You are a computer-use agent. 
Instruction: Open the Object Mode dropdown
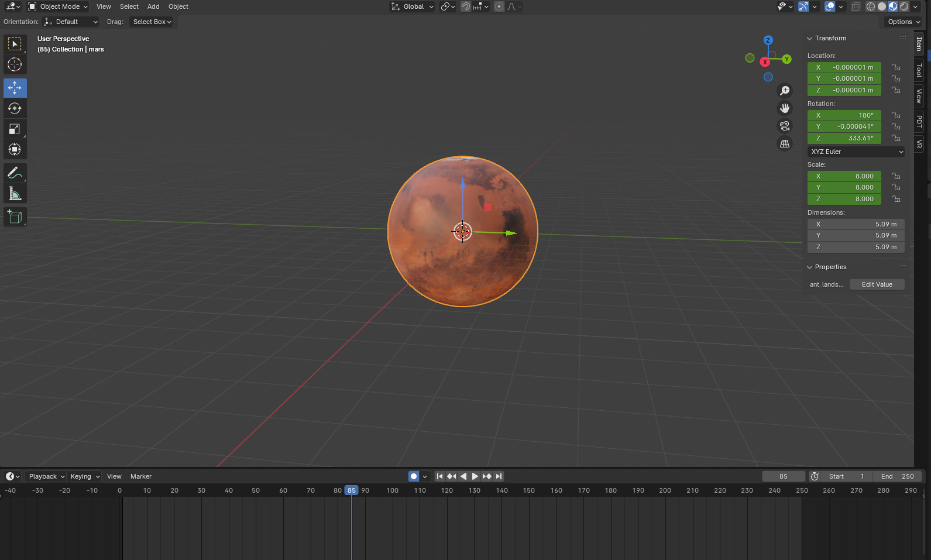[x=58, y=6]
